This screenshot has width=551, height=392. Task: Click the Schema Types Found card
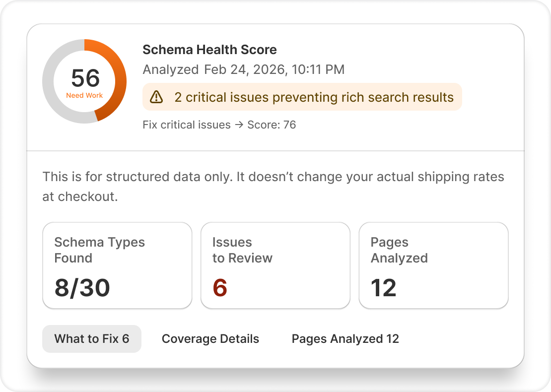tap(117, 265)
